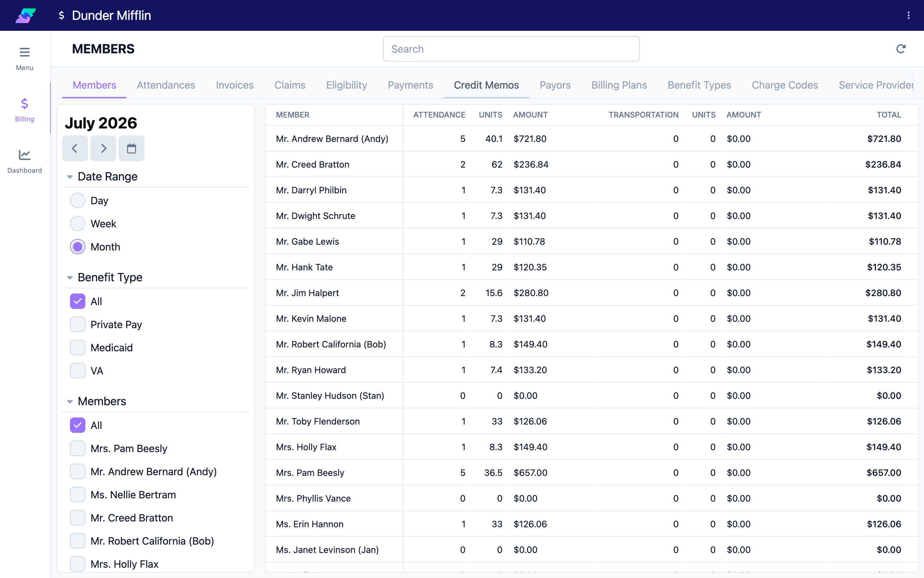The width and height of the screenshot is (924, 578).
Task: Select the Week date range radio
Action: (x=78, y=223)
